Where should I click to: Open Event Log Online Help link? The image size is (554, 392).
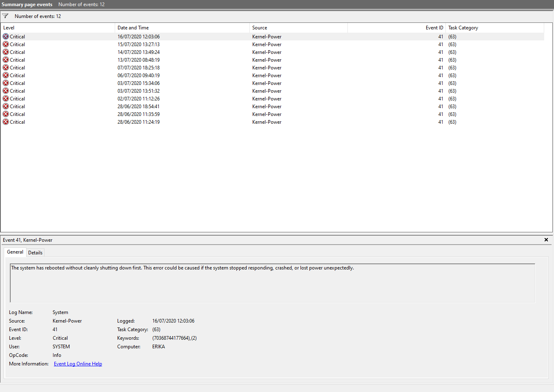point(78,364)
